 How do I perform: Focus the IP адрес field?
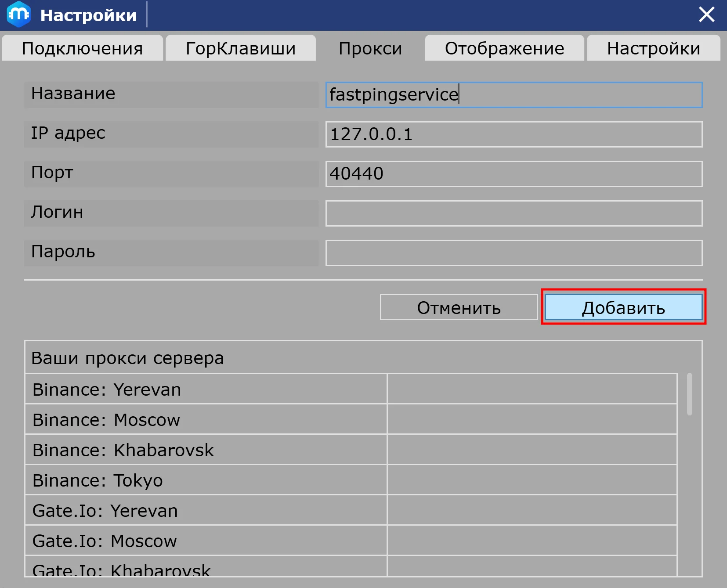click(514, 134)
